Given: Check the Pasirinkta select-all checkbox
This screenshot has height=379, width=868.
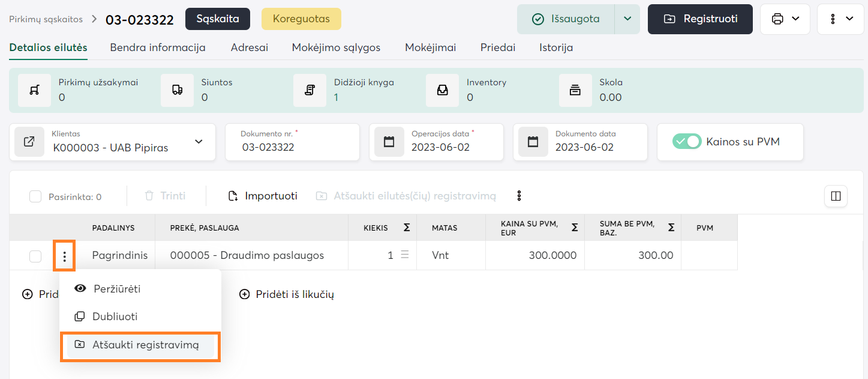Looking at the screenshot, I should pyautogui.click(x=35, y=196).
